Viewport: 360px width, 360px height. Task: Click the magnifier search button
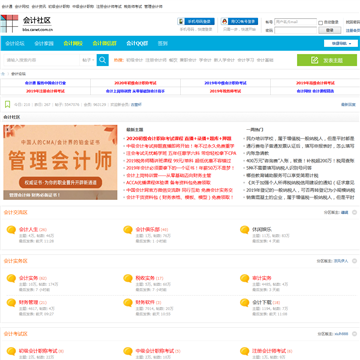coord(103,60)
